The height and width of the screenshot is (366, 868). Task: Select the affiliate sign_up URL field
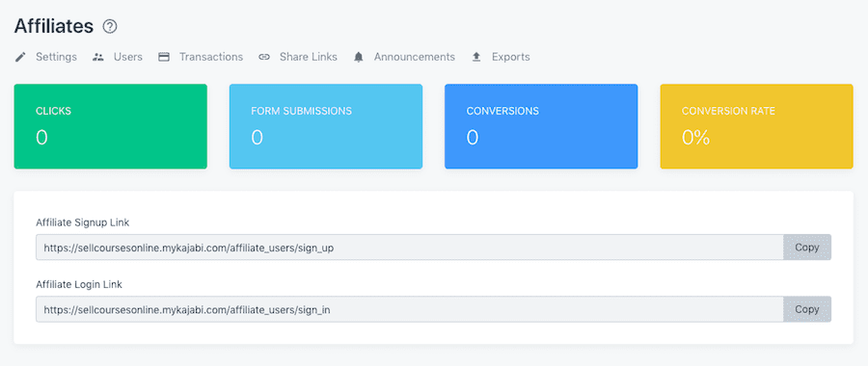point(410,248)
